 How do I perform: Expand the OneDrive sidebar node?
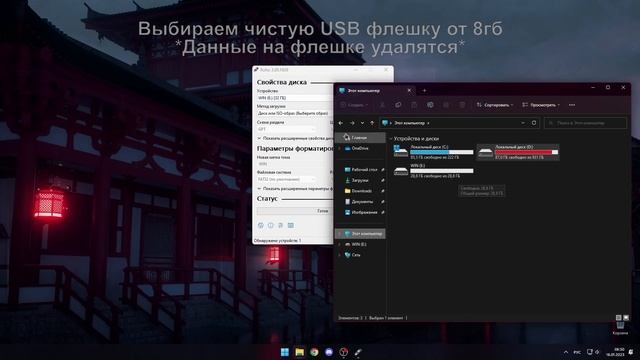[339, 148]
